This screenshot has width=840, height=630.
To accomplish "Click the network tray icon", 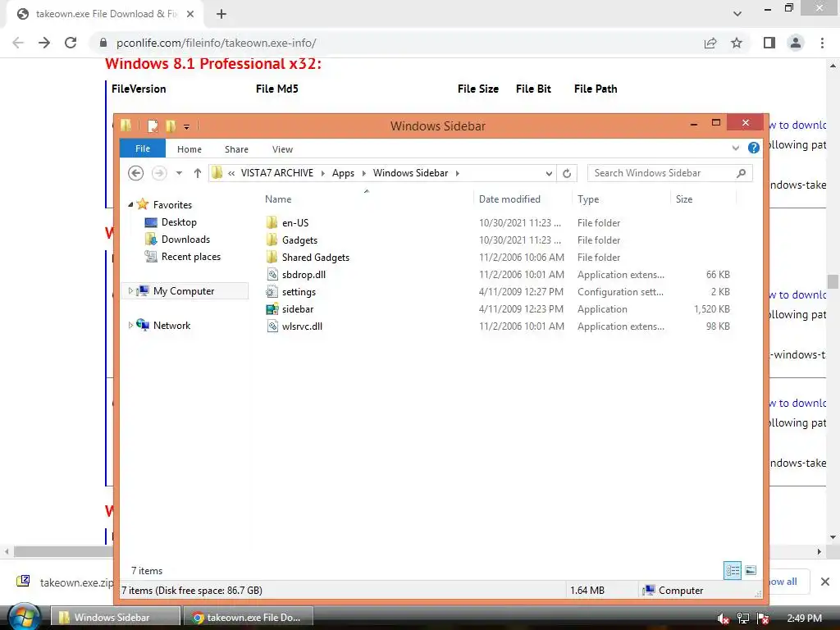I will pos(743,619).
